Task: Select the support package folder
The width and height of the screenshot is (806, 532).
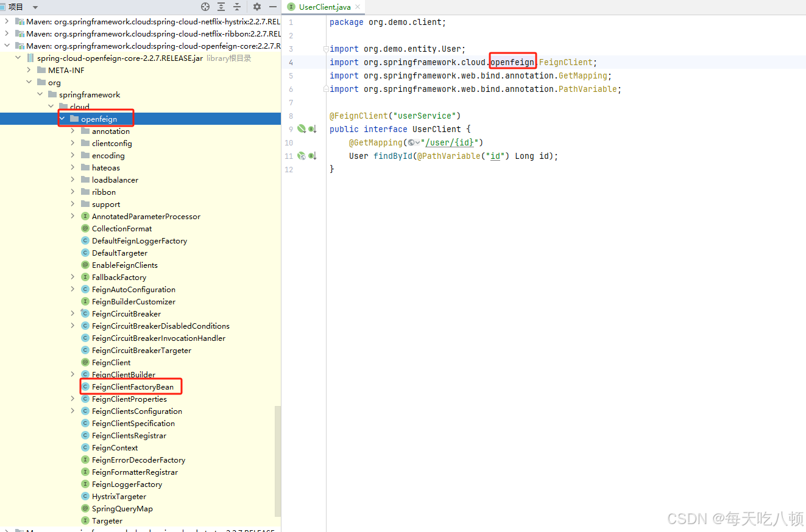Action: [x=106, y=204]
